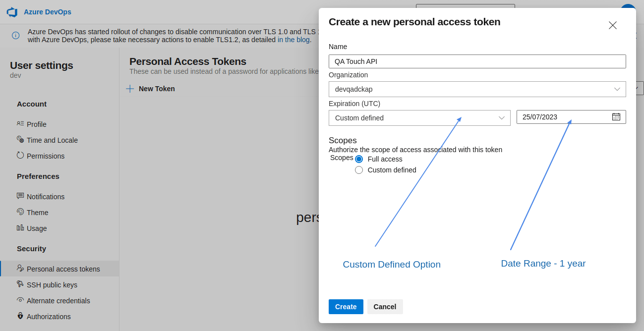
Task: Select the Theme icon in sidebar
Action: (20, 212)
